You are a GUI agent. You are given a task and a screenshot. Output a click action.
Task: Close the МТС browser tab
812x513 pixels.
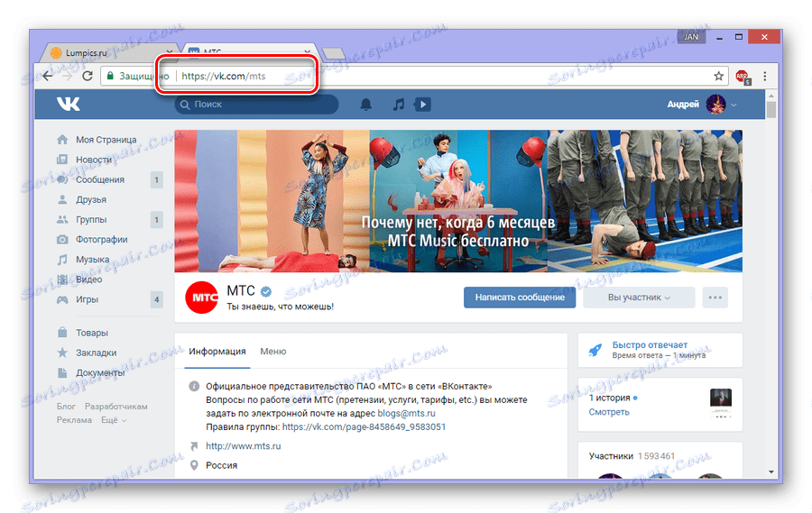pos(307,52)
